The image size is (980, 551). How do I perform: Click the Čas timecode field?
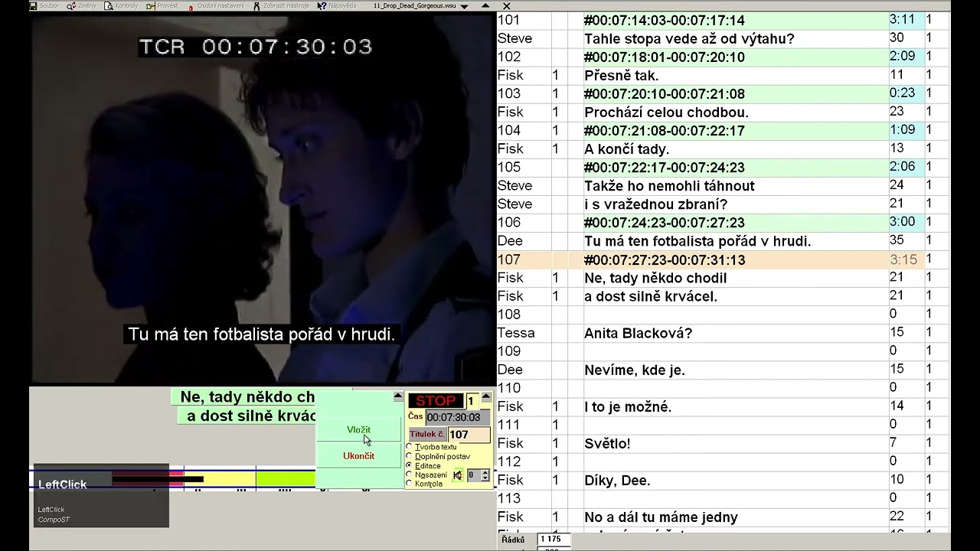(x=458, y=417)
